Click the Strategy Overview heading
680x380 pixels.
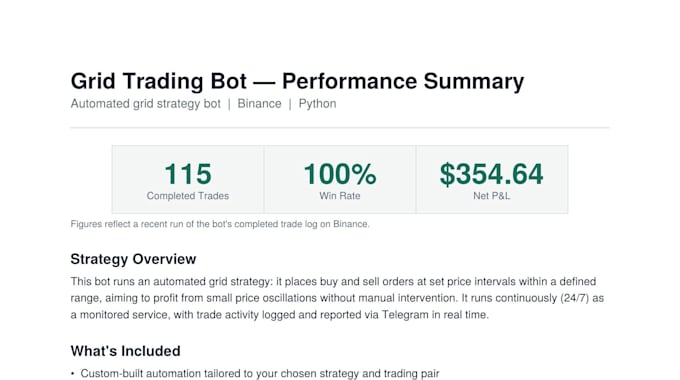(x=133, y=259)
